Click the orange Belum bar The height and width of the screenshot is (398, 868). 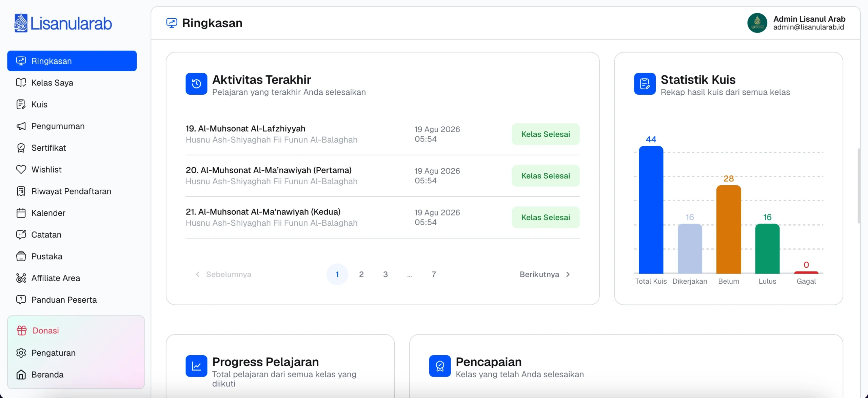click(728, 229)
